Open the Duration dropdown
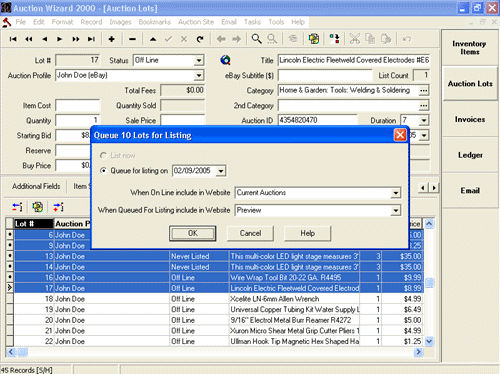The height and width of the screenshot is (374, 500). (424, 120)
